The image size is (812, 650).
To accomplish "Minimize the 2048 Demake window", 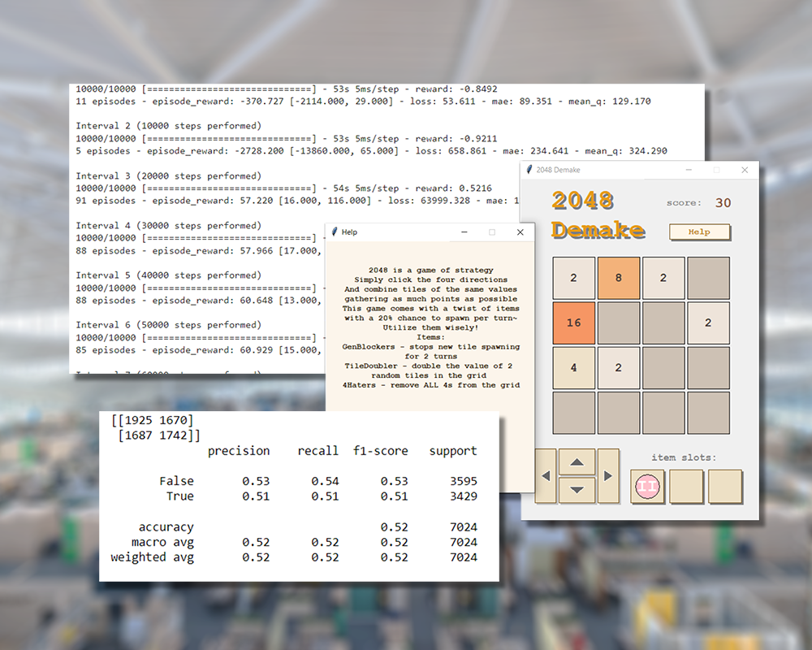I will click(688, 170).
